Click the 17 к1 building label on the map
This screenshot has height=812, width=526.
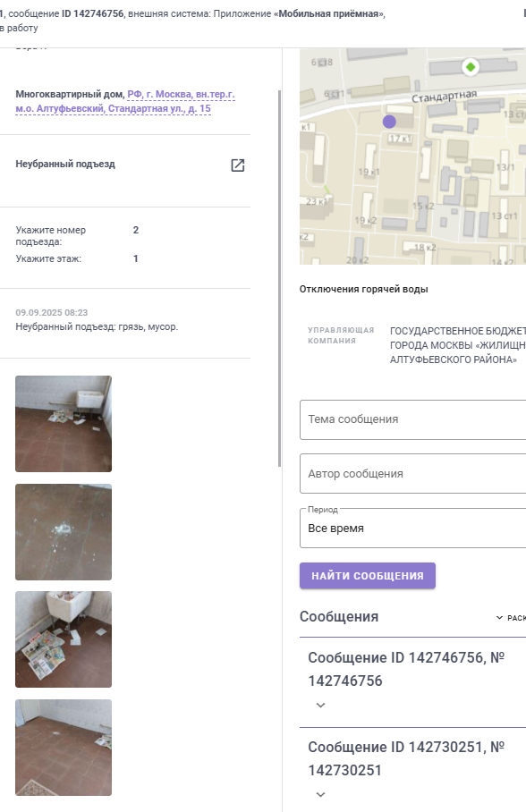(400, 139)
